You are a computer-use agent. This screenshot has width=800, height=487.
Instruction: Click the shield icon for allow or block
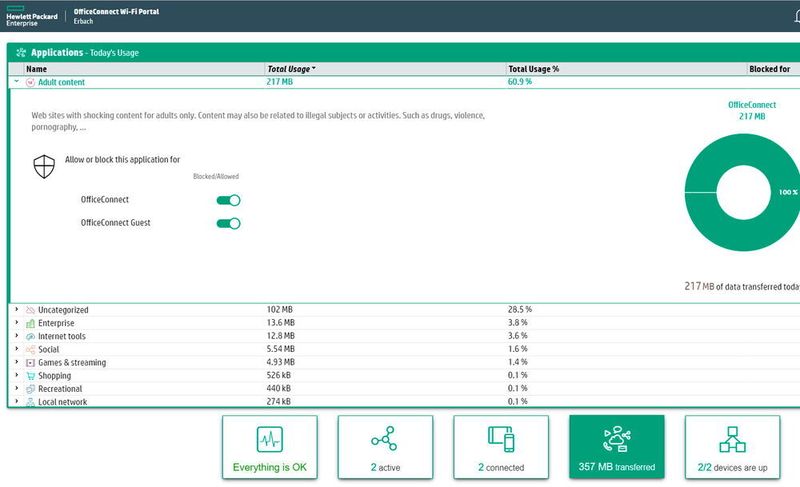[44, 168]
